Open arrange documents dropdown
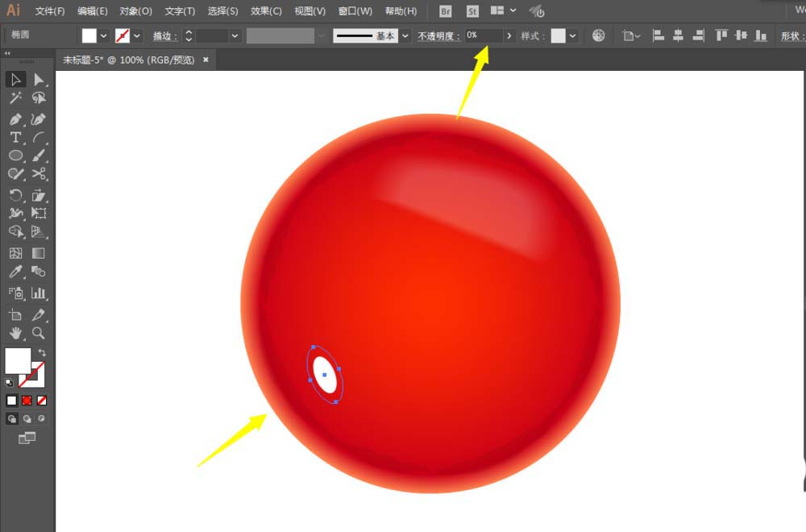This screenshot has width=806, height=532. tap(503, 10)
